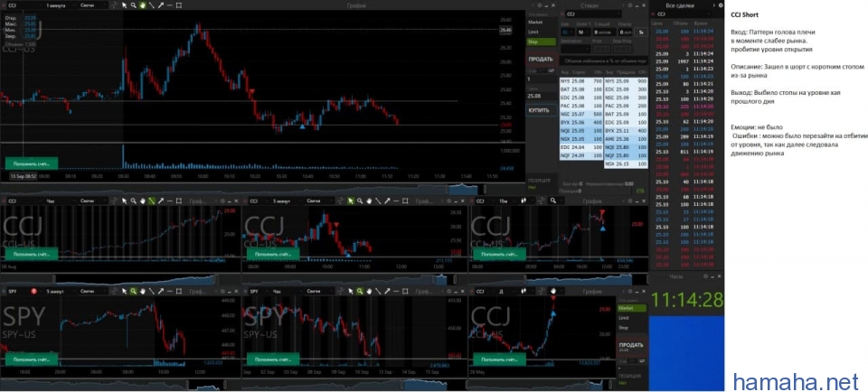The image size is (868, 392).
Task: Click the Объем column header in Все сделки
Action: (680, 24)
